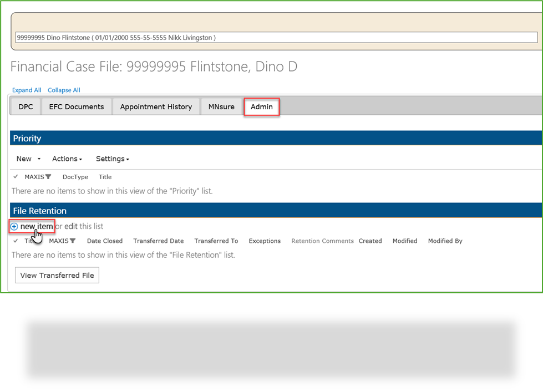Screen dimensions: 543x392
Task: Click the MAXIS filter icon in Priority list
Action: pyautogui.click(x=49, y=177)
